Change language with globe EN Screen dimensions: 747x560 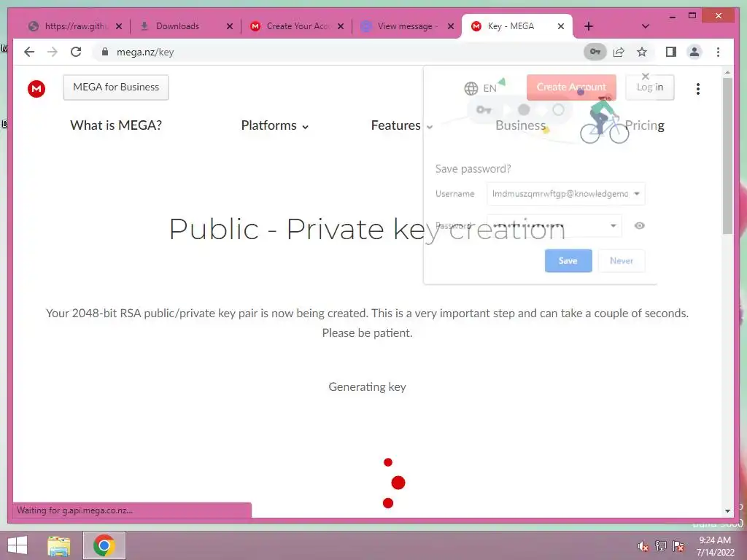point(480,88)
